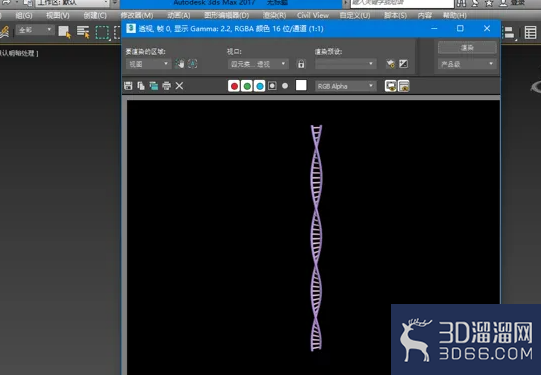The width and height of the screenshot is (541, 375).
Task: Click the redo arrow in title bar
Action: point(6,3)
